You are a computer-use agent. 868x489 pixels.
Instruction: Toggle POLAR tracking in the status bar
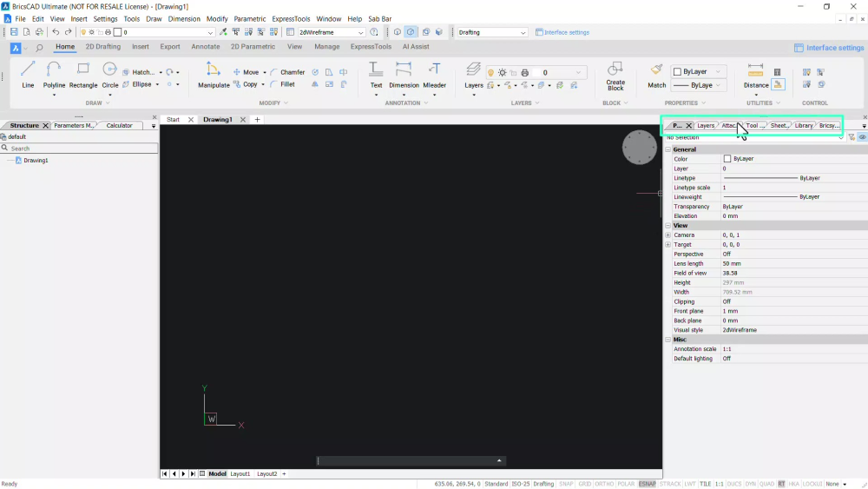point(626,484)
